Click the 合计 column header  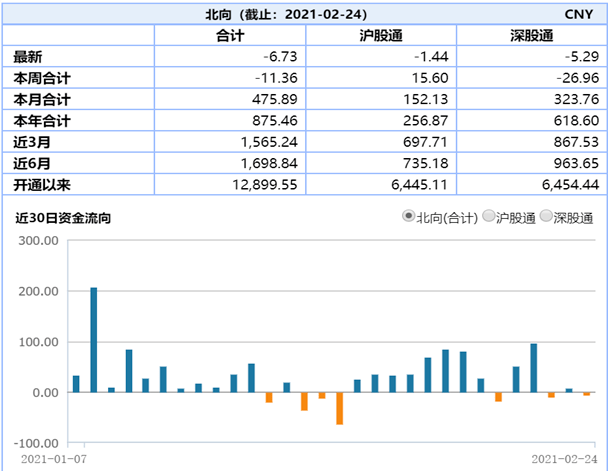[x=231, y=35]
